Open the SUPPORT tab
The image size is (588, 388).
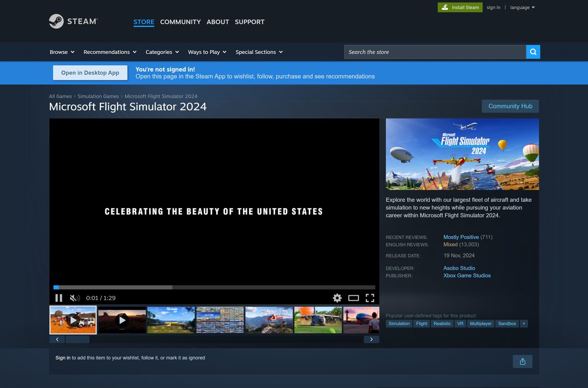(x=249, y=22)
